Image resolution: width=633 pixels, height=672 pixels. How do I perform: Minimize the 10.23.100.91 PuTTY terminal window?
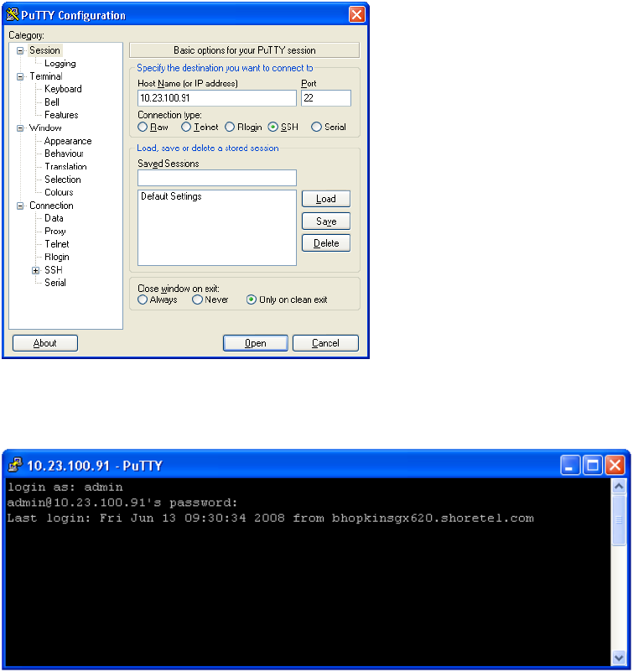569,465
